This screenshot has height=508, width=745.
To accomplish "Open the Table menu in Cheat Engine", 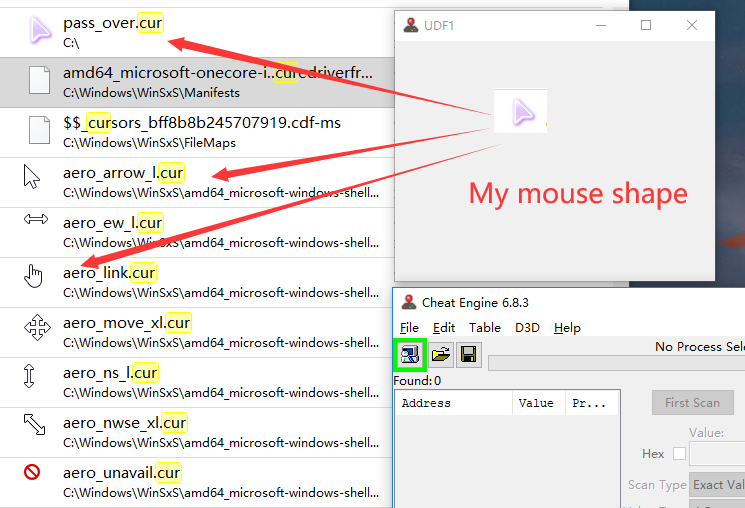I will [x=485, y=328].
